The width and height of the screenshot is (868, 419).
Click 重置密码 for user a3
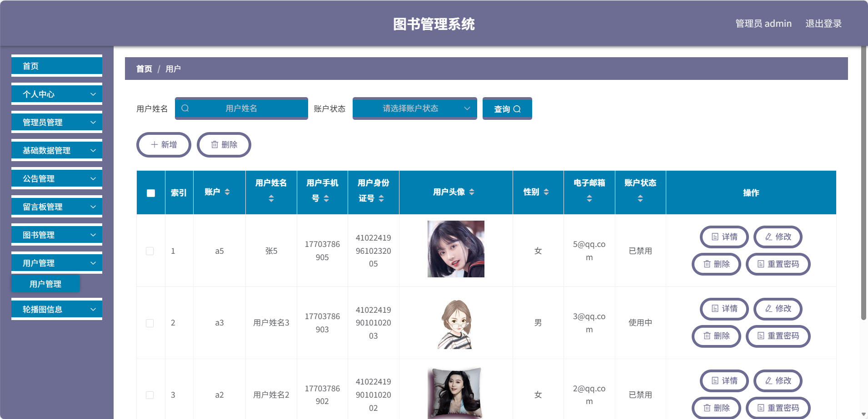[x=778, y=336]
